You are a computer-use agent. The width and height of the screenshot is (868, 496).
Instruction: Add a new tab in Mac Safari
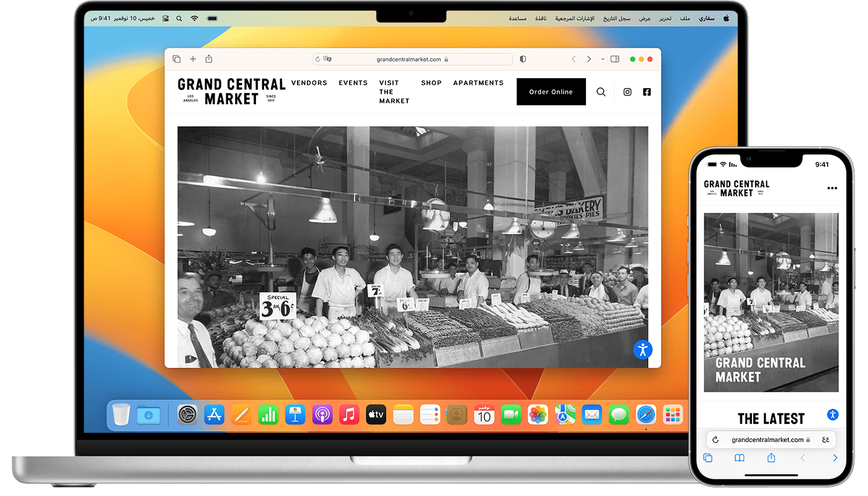click(193, 59)
